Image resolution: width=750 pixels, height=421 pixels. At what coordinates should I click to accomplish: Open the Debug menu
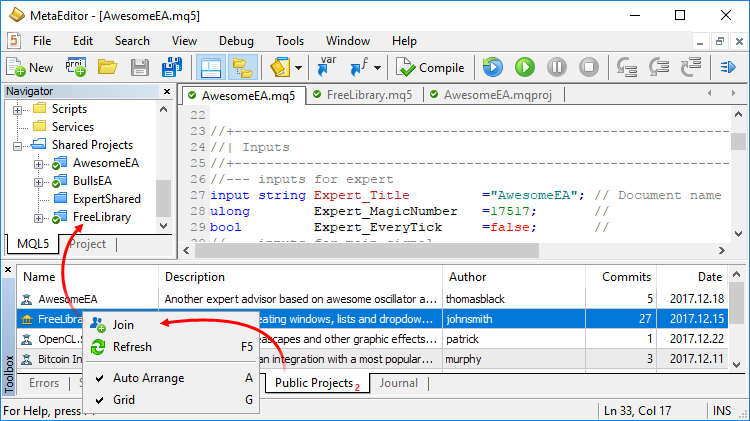point(236,41)
